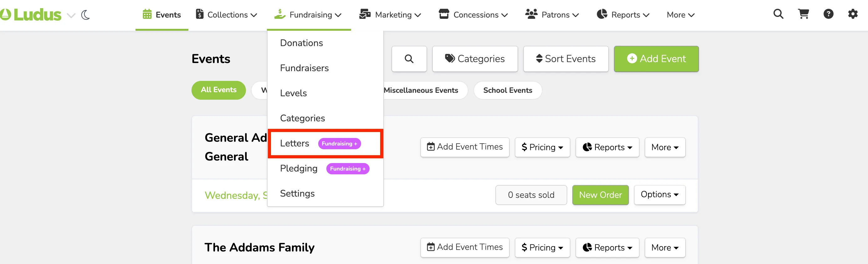Viewport: 868px width, 264px height.
Task: Click Add Event Times for General Admission
Action: pyautogui.click(x=465, y=147)
